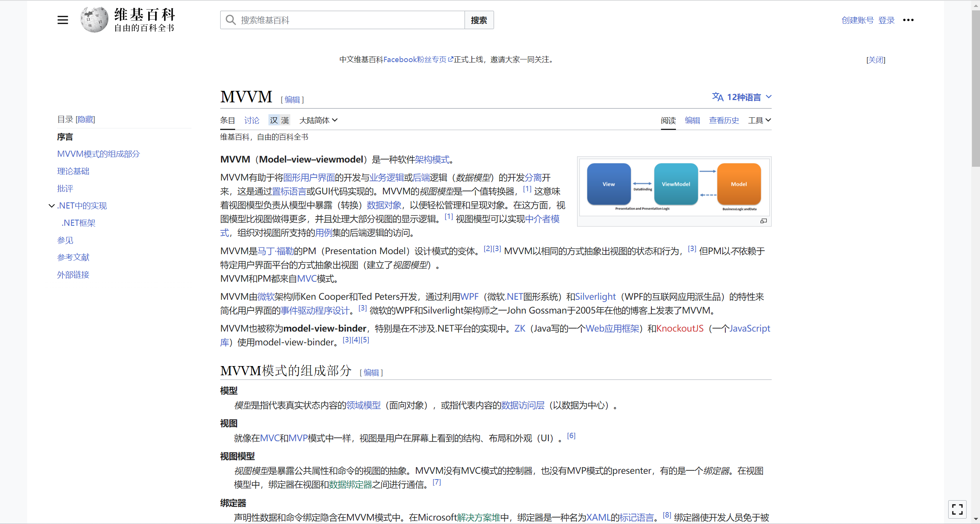Click the 创建账号 link
Screen dimensions: 980x524
[x=857, y=20]
